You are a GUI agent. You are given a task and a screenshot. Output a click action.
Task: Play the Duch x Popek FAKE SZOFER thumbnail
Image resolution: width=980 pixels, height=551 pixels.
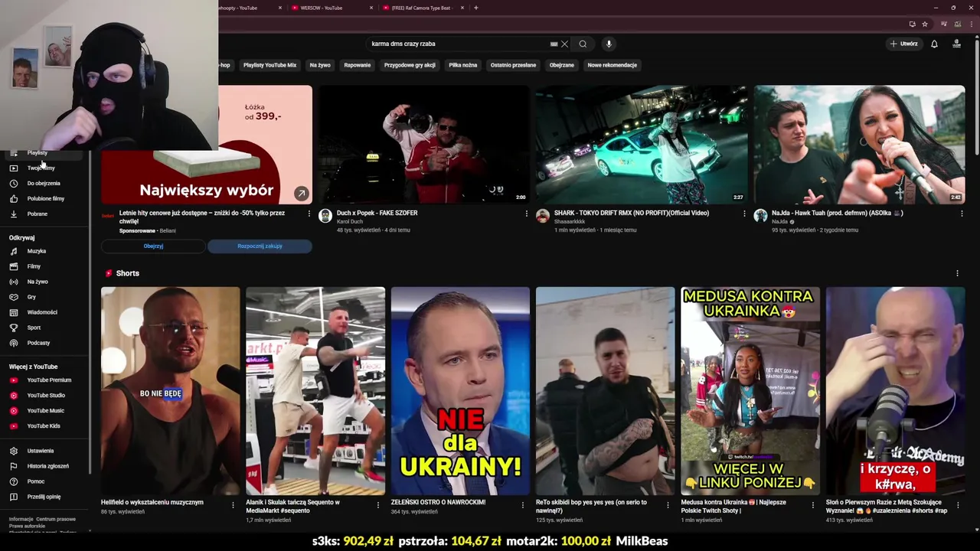(x=423, y=145)
